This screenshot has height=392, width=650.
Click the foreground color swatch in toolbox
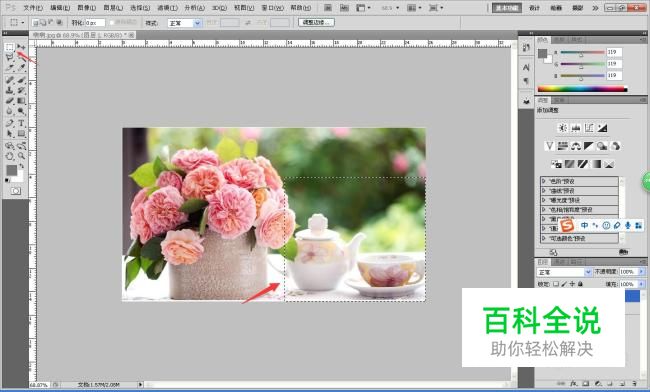[x=11, y=170]
